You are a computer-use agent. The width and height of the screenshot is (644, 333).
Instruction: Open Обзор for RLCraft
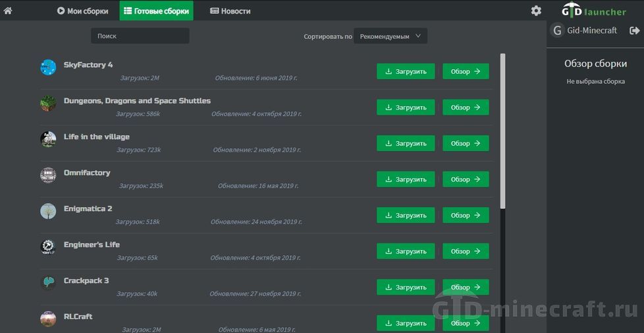(x=466, y=323)
